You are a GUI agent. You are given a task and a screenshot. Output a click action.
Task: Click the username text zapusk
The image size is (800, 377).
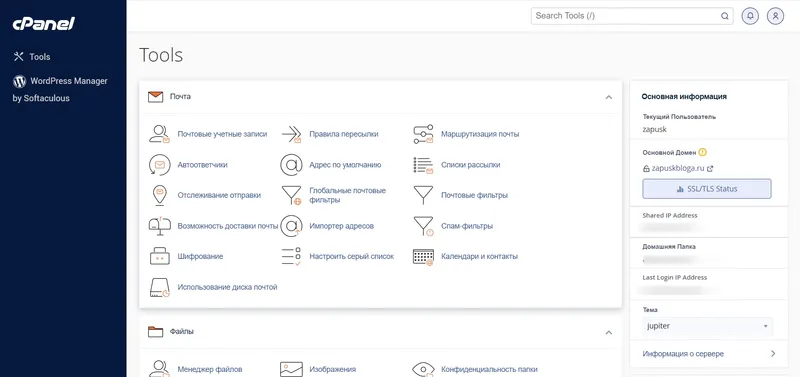pos(655,129)
